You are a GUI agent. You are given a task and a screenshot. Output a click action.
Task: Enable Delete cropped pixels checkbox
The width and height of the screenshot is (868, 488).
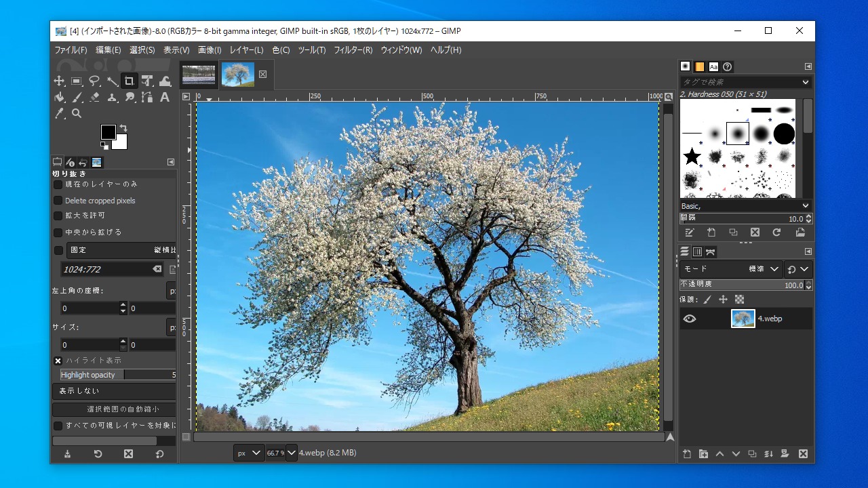58,201
